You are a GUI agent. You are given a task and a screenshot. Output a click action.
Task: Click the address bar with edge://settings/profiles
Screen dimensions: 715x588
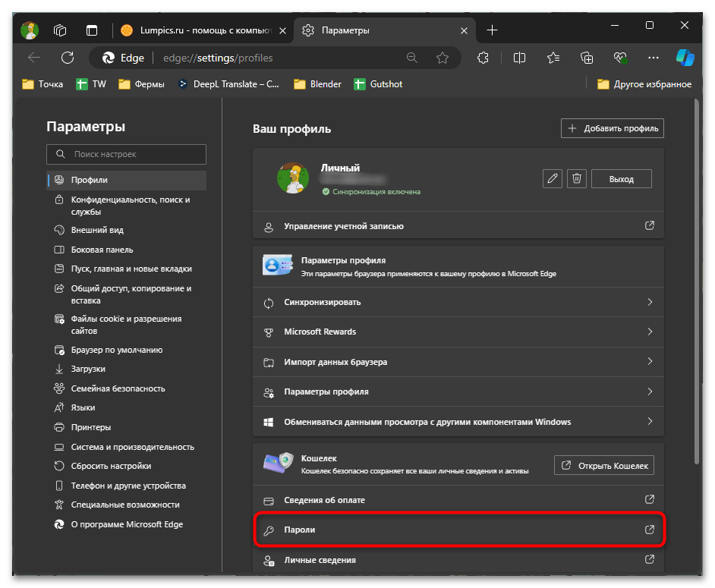(x=273, y=58)
